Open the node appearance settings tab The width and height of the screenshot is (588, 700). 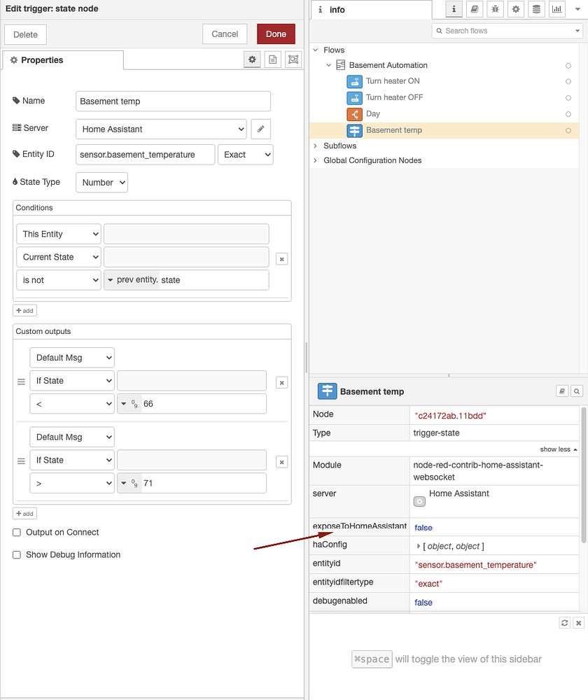293,59
